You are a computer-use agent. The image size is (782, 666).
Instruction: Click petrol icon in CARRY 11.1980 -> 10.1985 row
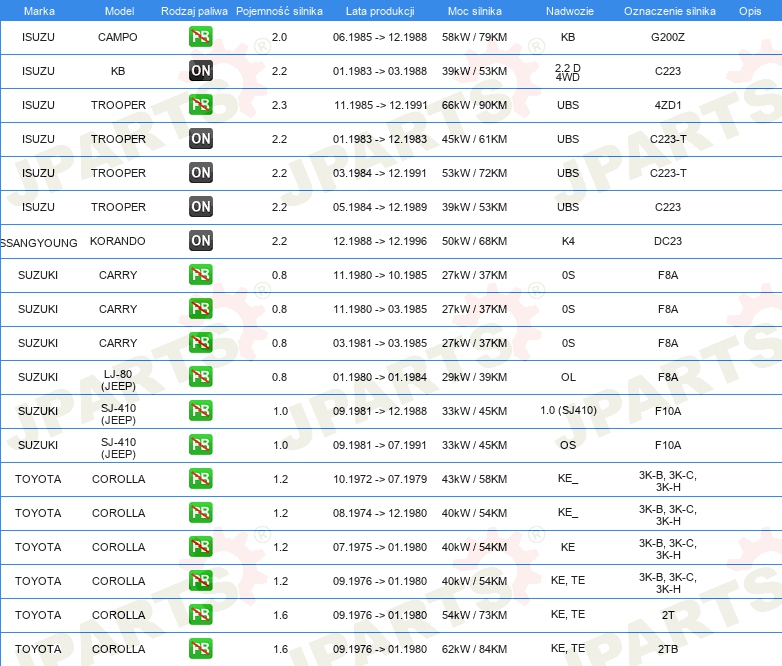(200, 275)
